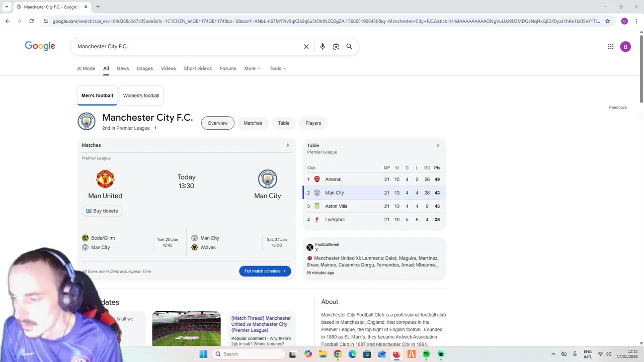Select the Players chip
Screen dimensions: 644x362
pyautogui.click(x=313, y=123)
